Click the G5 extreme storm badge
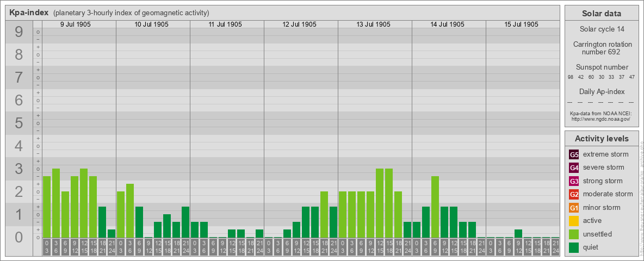This screenshot has width=644, height=261. tap(574, 155)
